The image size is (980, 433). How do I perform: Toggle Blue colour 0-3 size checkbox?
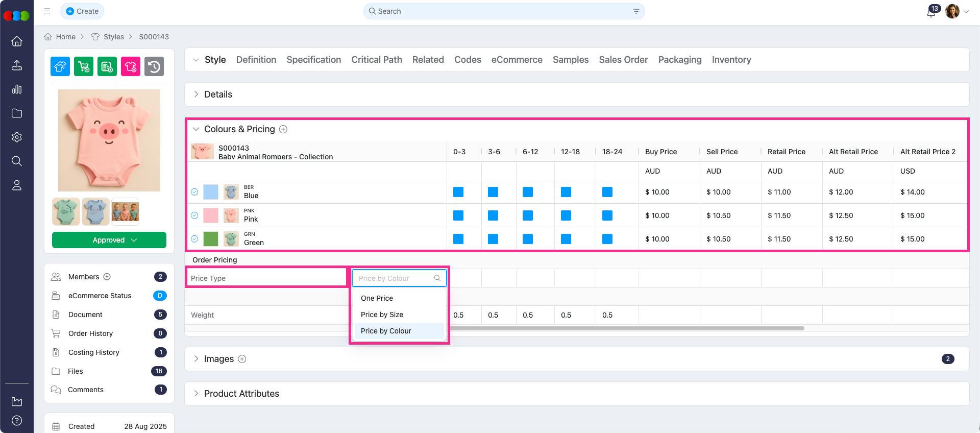(x=458, y=192)
